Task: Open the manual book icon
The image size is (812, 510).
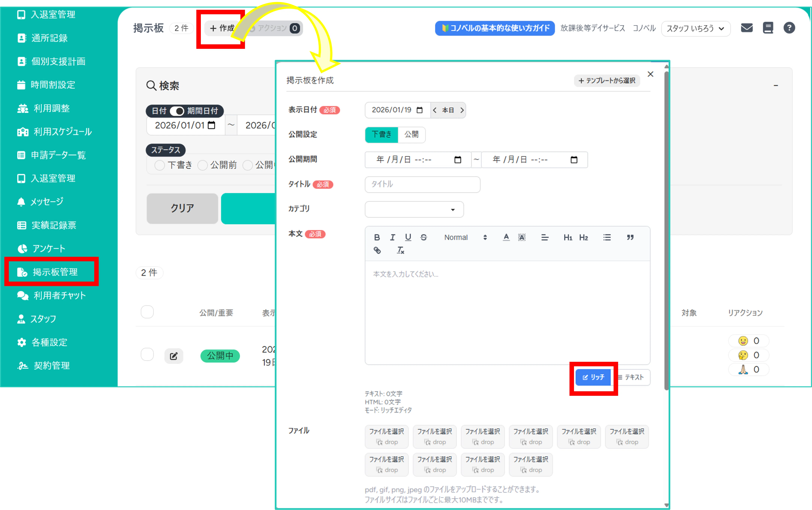Action: [x=768, y=28]
